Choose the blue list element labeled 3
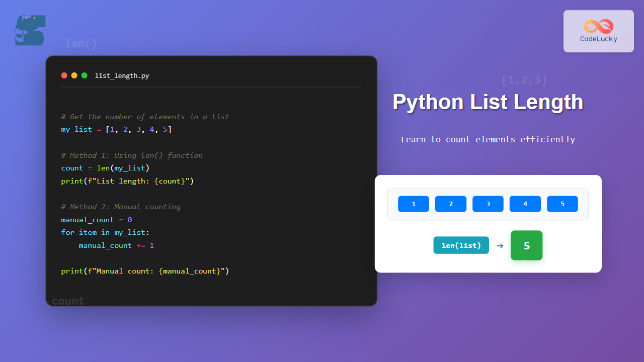644x362 pixels. (488, 204)
